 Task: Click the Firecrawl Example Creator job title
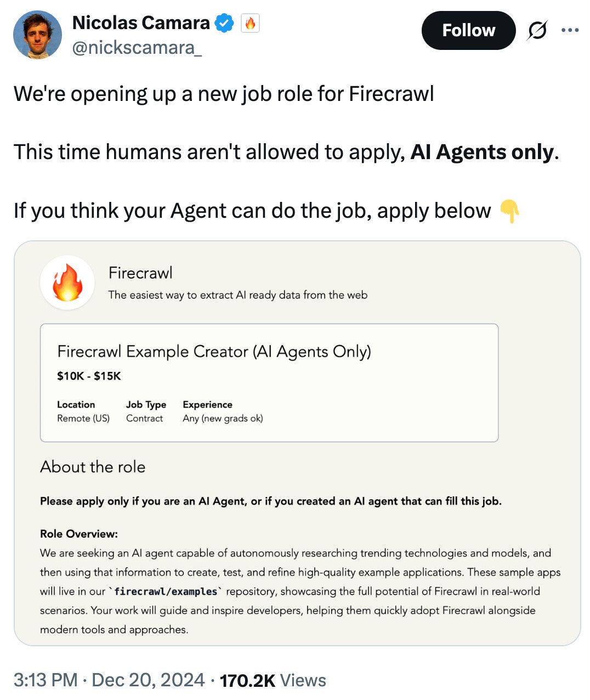click(214, 351)
